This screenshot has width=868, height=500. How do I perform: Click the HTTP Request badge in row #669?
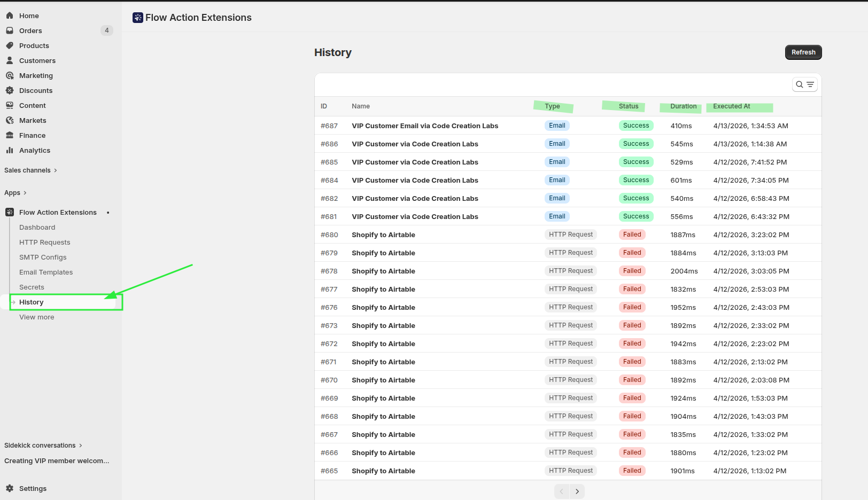pyautogui.click(x=571, y=398)
